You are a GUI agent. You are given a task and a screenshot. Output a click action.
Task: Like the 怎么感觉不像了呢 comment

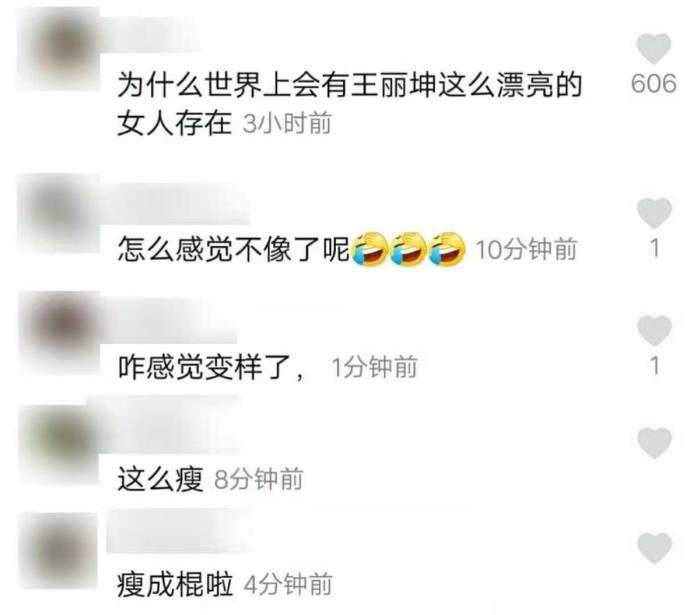(x=654, y=213)
